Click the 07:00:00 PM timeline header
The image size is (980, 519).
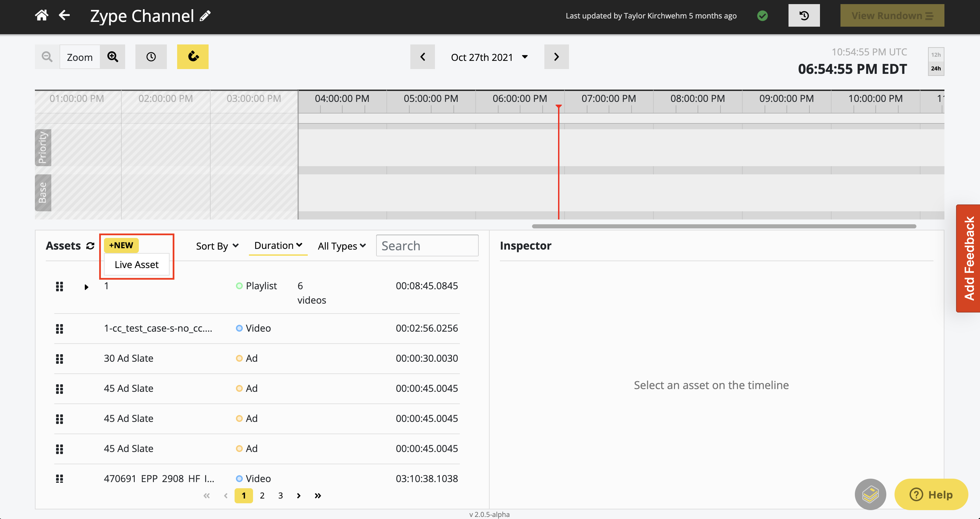(609, 98)
